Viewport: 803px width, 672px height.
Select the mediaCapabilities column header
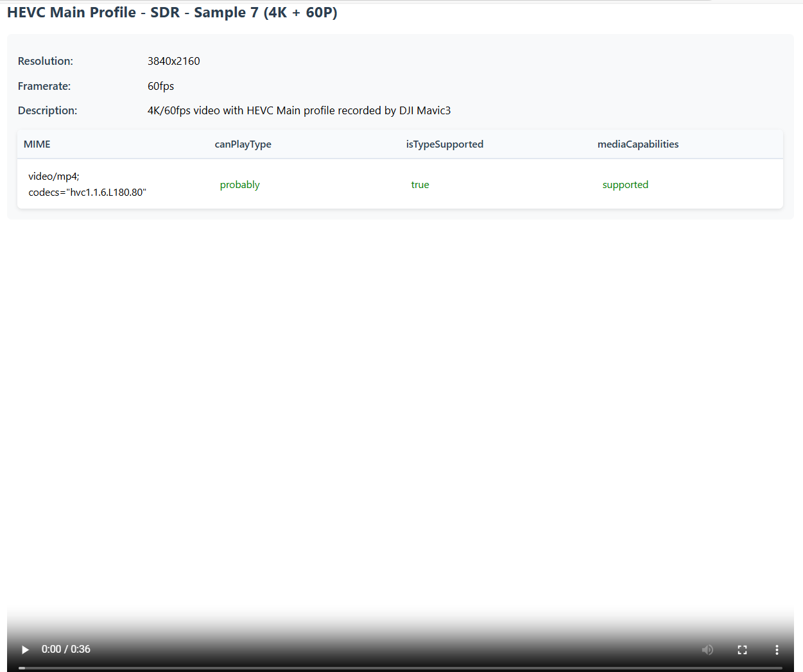637,144
